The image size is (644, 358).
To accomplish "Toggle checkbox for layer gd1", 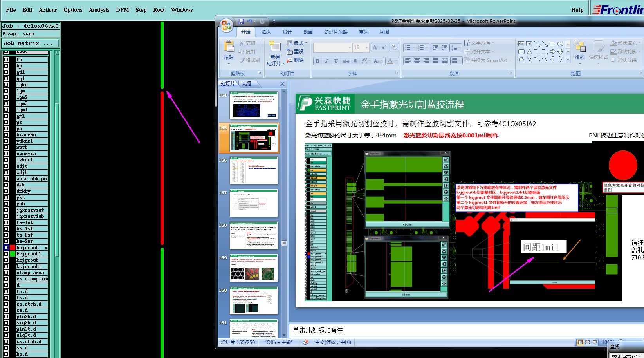I will click(6, 72).
